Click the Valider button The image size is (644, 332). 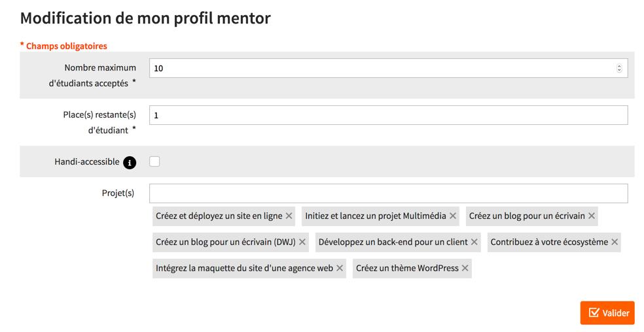coord(607,313)
